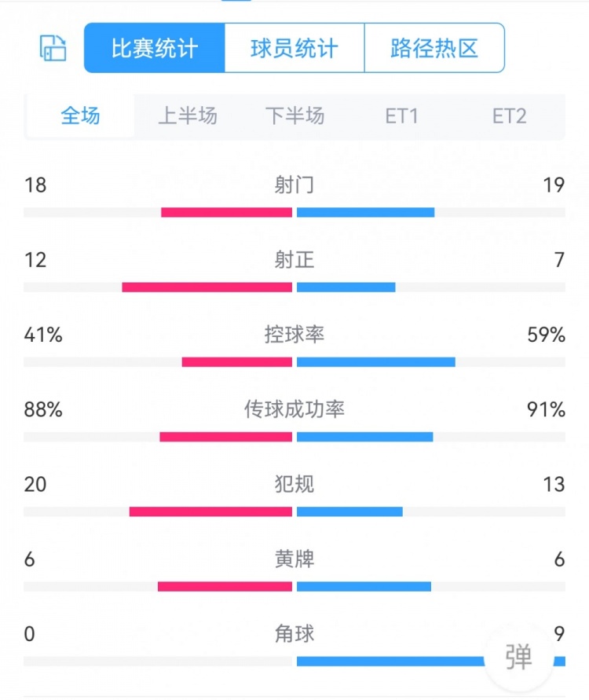Switch to ET1 extra-time period

click(x=401, y=117)
